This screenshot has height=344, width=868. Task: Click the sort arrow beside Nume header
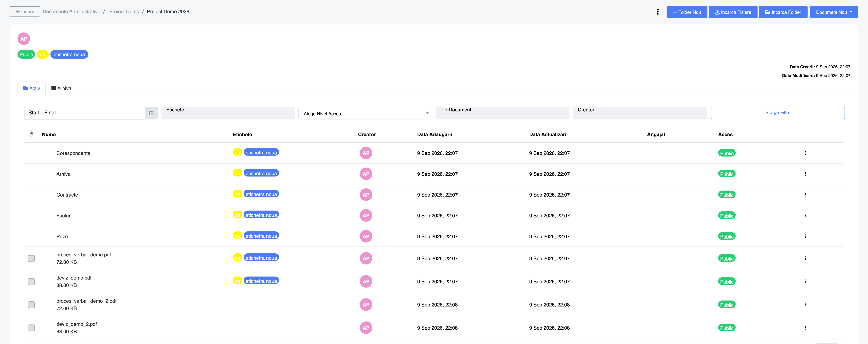32,134
